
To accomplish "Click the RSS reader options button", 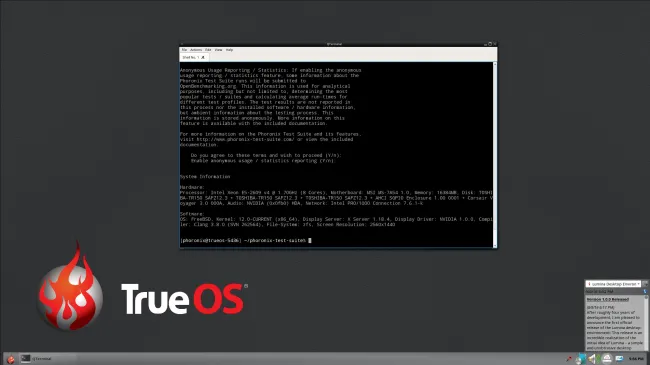I will (x=645, y=284).
